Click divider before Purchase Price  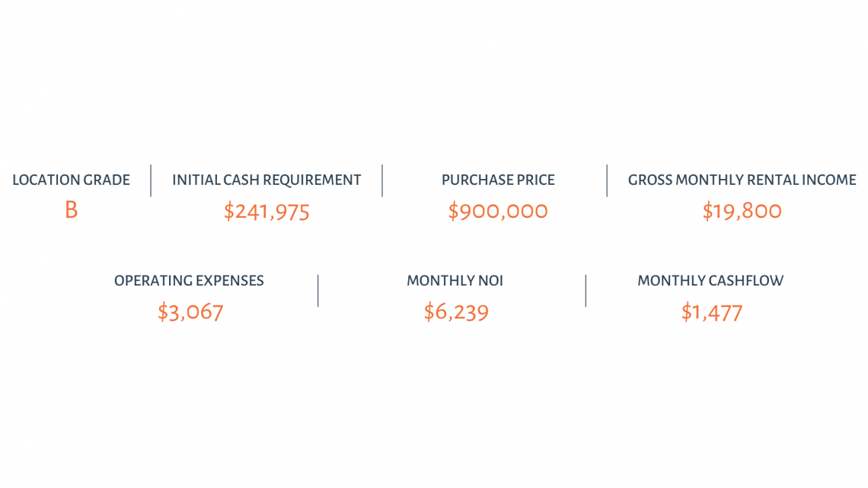(382, 180)
